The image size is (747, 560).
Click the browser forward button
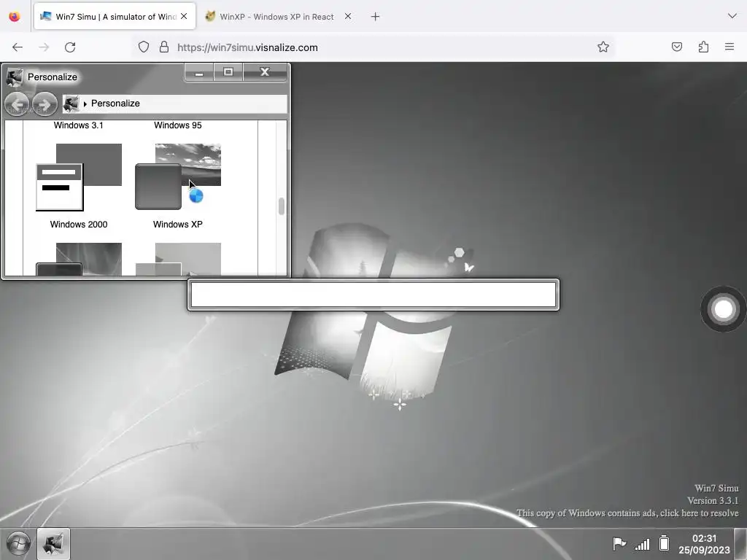(x=44, y=47)
